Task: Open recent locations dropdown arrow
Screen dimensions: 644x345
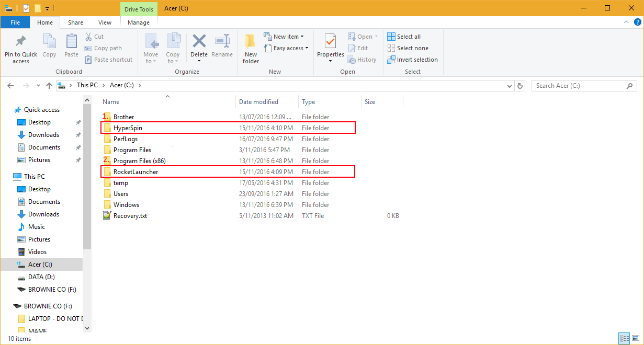Action: (x=38, y=86)
